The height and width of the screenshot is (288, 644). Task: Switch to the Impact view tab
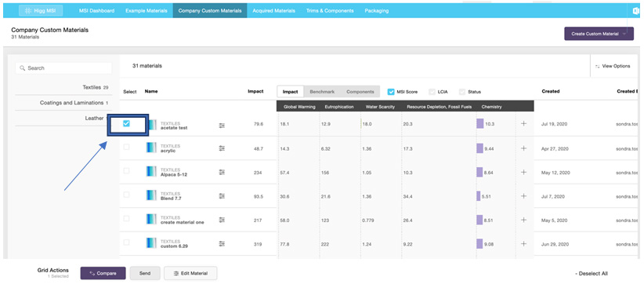(x=291, y=92)
